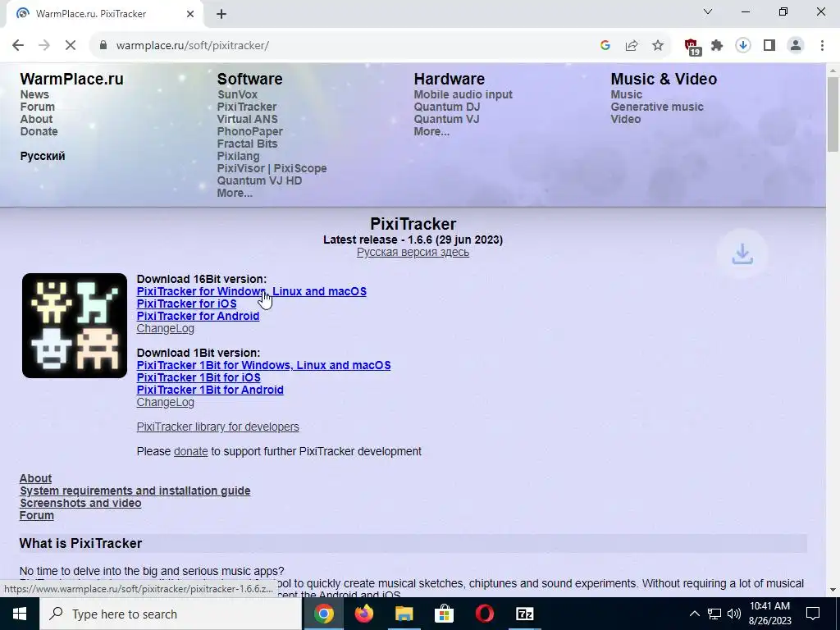The width and height of the screenshot is (840, 630).
Task: Open the Google search icon in address bar
Action: (605, 46)
